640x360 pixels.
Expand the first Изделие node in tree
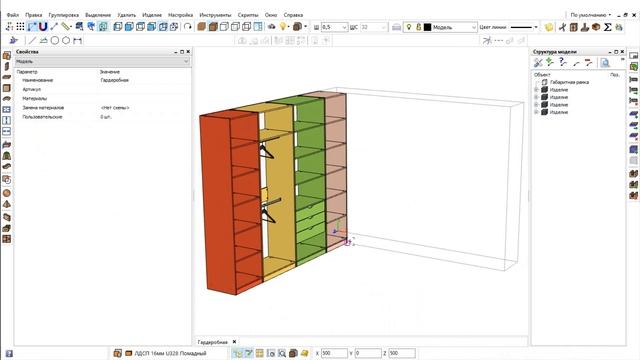(536, 89)
